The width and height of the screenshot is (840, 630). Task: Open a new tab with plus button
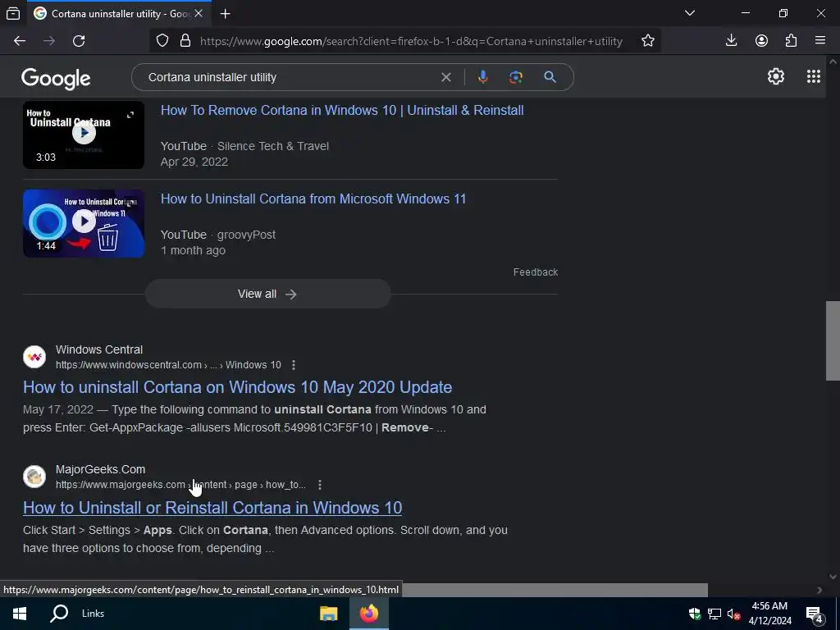pos(226,14)
